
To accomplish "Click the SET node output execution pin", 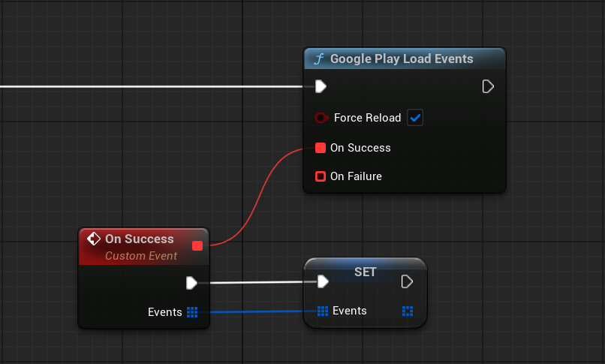I will point(407,281).
